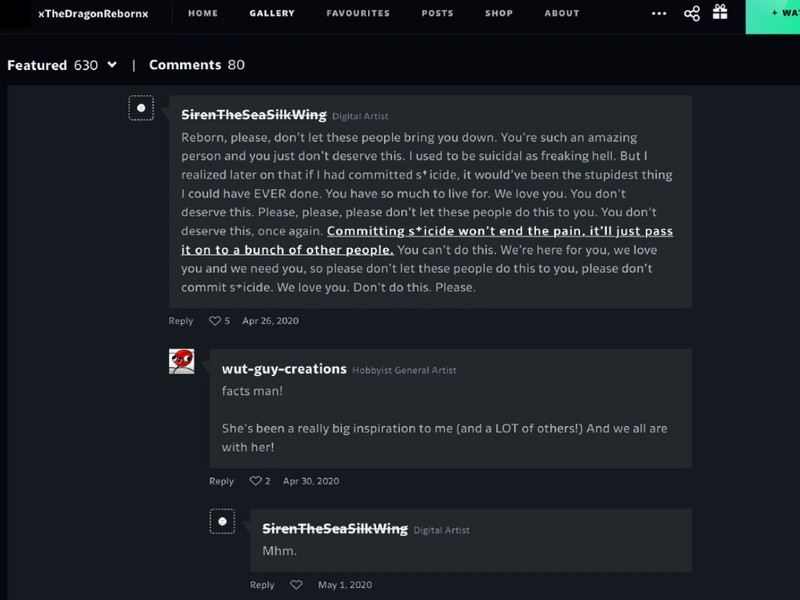
Task: Open the Gallery tab
Action: (272, 14)
